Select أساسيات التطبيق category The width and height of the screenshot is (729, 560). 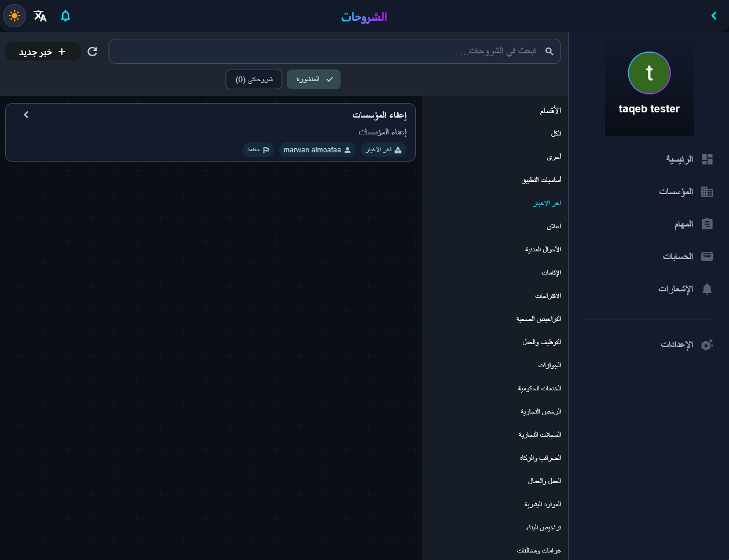[541, 180]
